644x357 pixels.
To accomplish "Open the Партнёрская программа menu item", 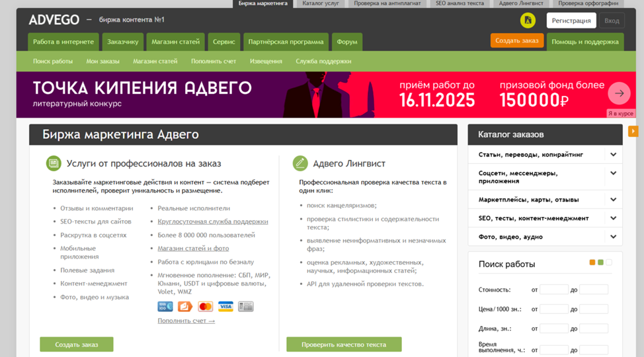I will tap(286, 42).
